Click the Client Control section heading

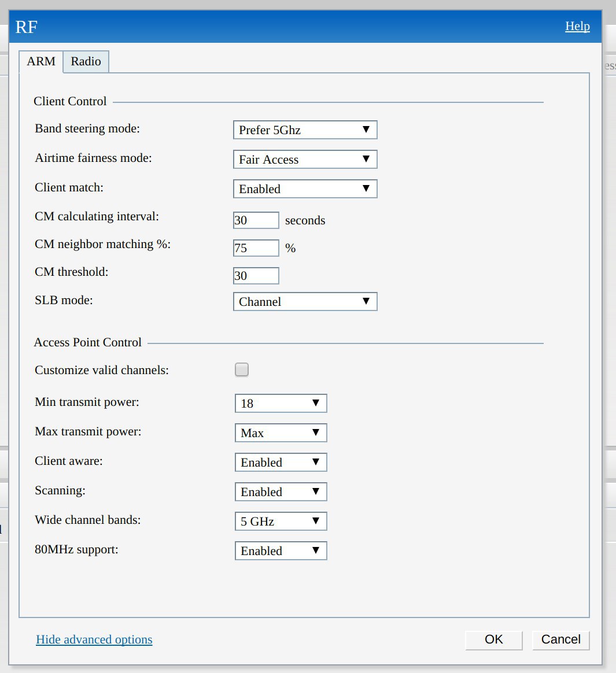click(x=70, y=101)
